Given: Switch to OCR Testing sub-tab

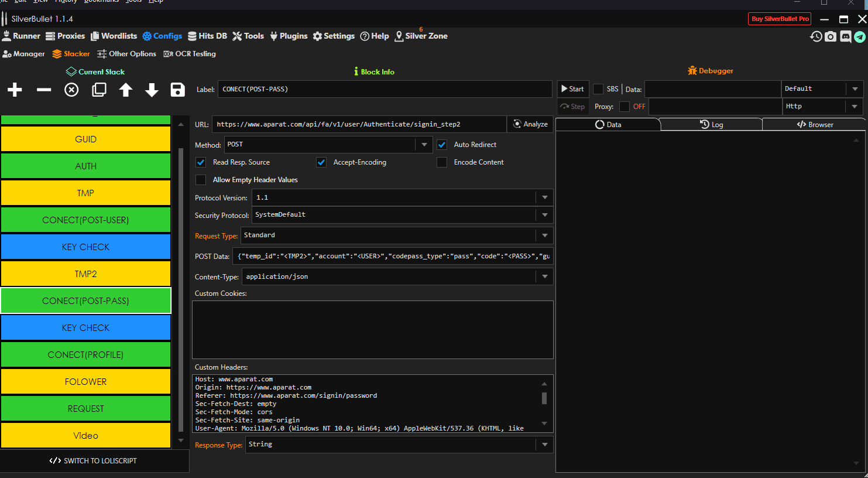Looking at the screenshot, I should [190, 54].
